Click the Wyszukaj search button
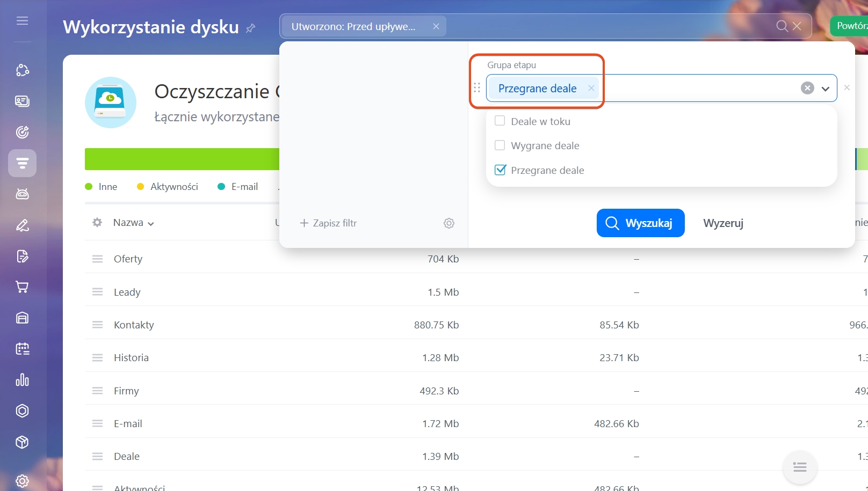Viewport: 868px width, 491px height. [640, 223]
